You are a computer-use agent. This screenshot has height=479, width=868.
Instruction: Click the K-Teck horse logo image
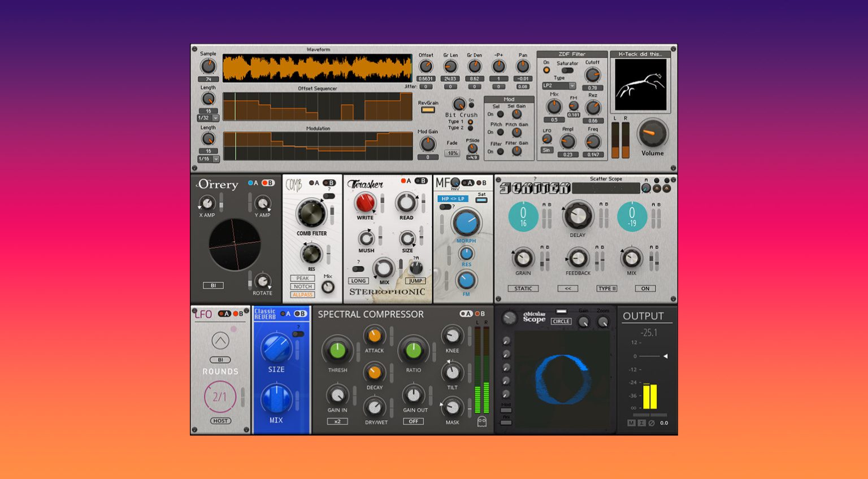click(x=641, y=85)
